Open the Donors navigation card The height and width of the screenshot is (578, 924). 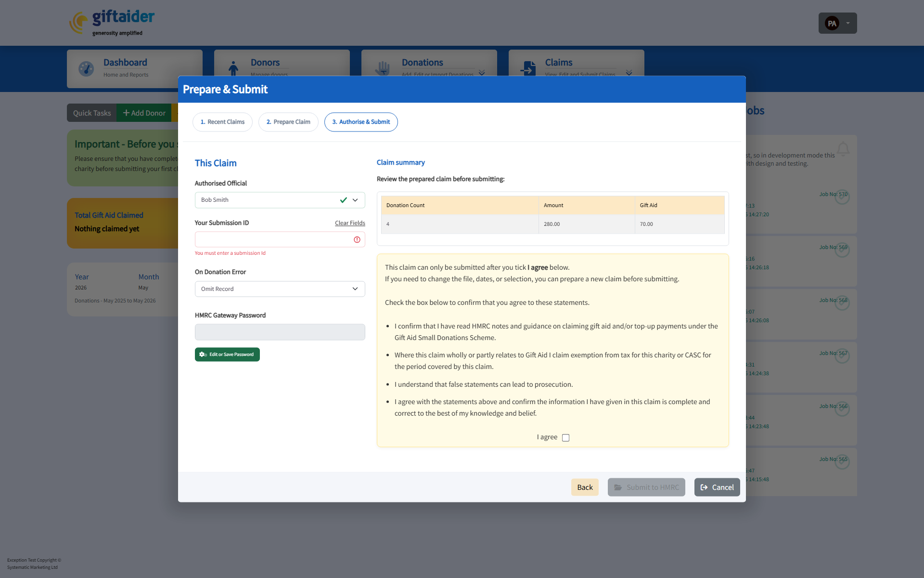[282, 63]
